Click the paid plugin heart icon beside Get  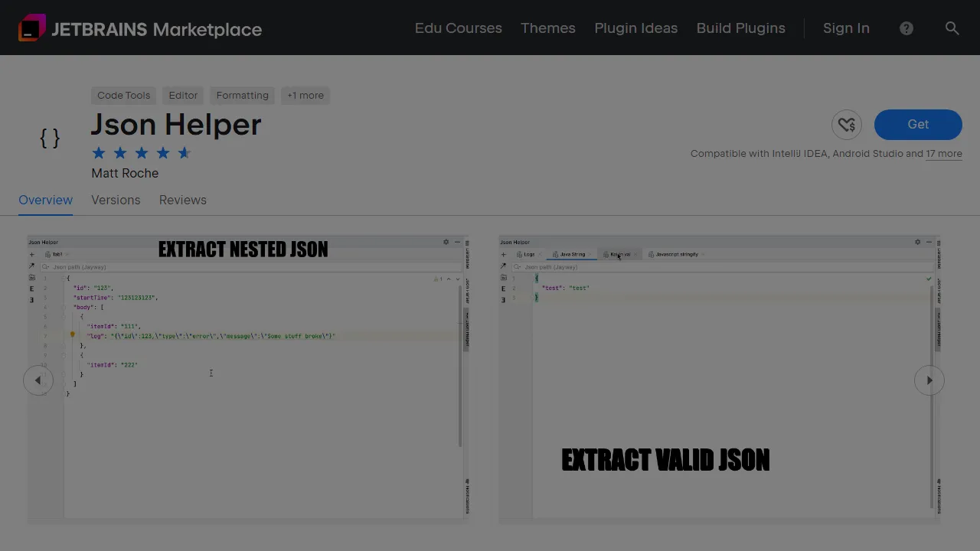click(847, 125)
